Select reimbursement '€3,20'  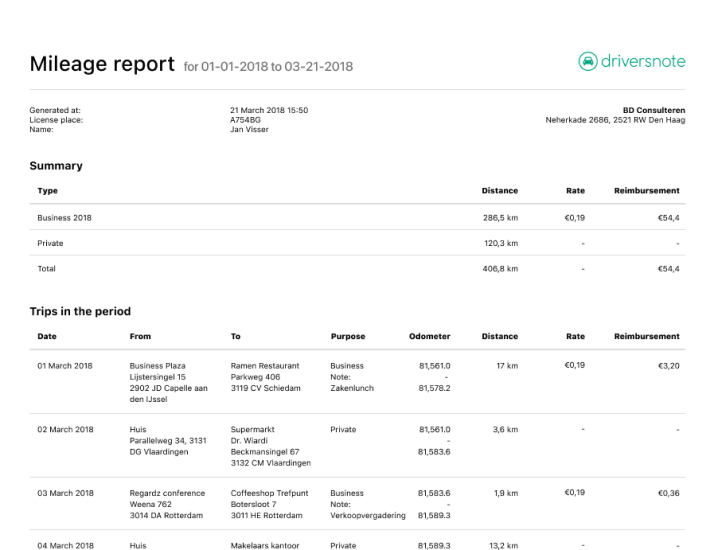[668, 366]
